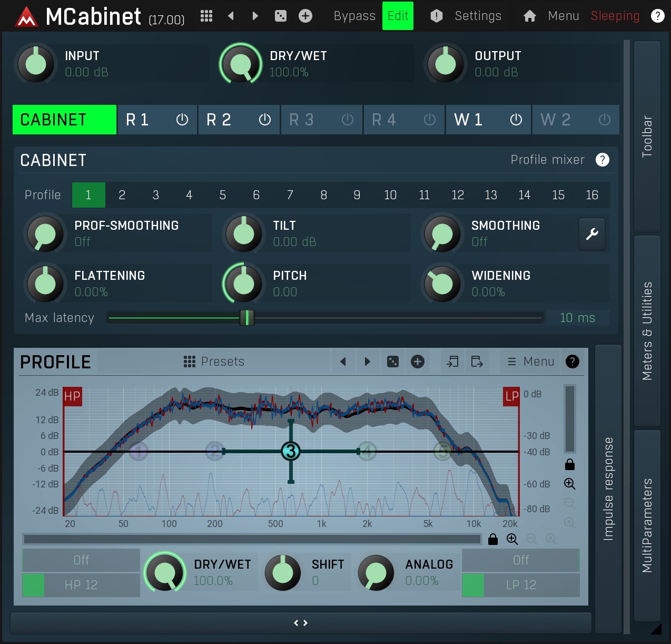Switch to the CABINET tab
Viewport: 671px width, 644px height.
click(x=64, y=120)
